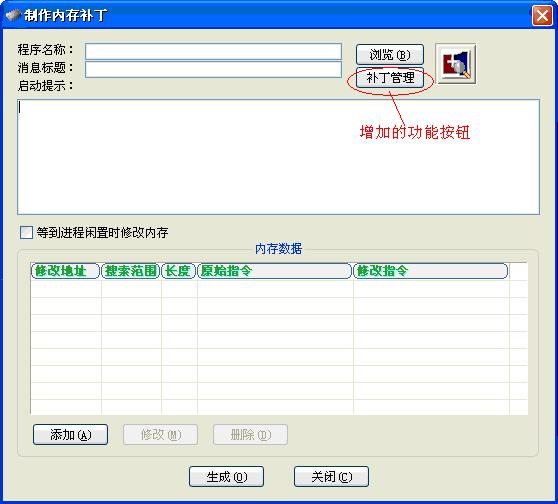
Task: Click inside the 启动提示 text area
Action: point(278,157)
